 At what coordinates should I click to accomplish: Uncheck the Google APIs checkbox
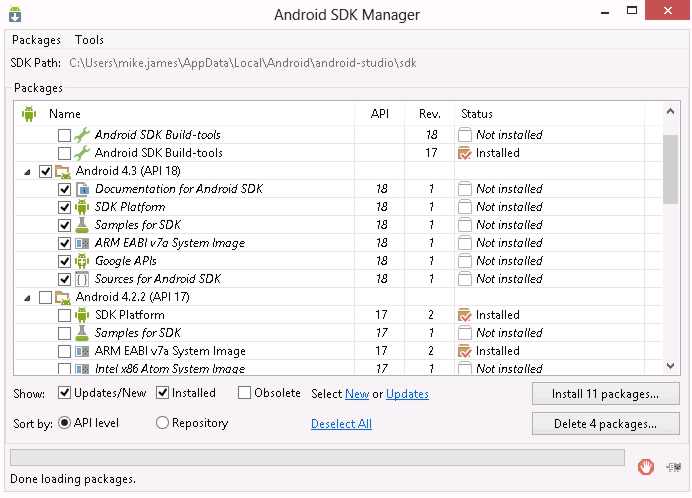[x=64, y=261]
